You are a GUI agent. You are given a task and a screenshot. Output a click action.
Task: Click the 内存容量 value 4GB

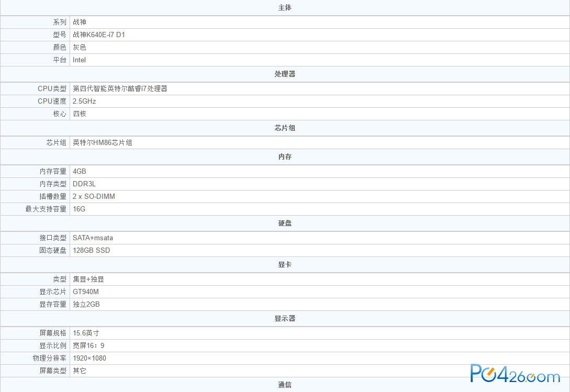79,171
